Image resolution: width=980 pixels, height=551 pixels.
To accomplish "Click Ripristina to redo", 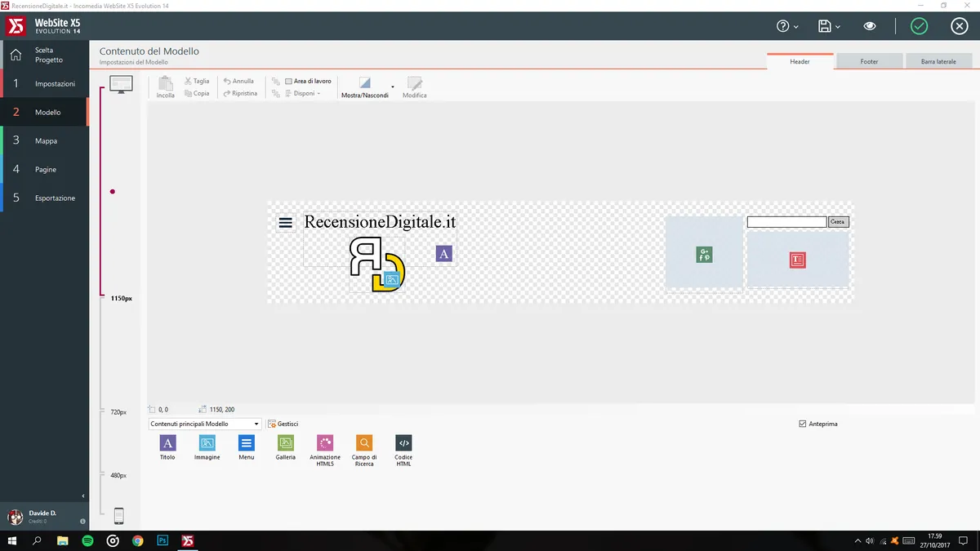I will pos(240,93).
